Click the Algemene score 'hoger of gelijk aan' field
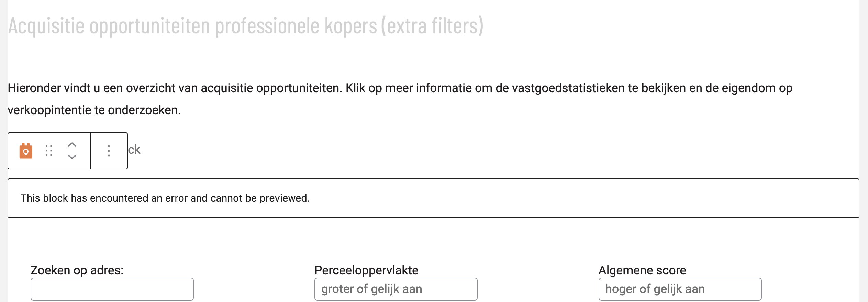Image resolution: width=868 pixels, height=302 pixels. pos(680,289)
